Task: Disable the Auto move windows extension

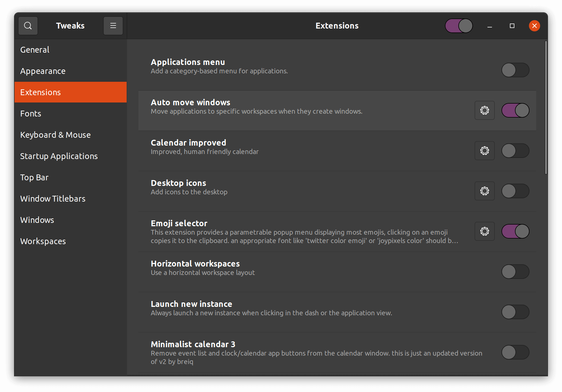Action: (515, 110)
